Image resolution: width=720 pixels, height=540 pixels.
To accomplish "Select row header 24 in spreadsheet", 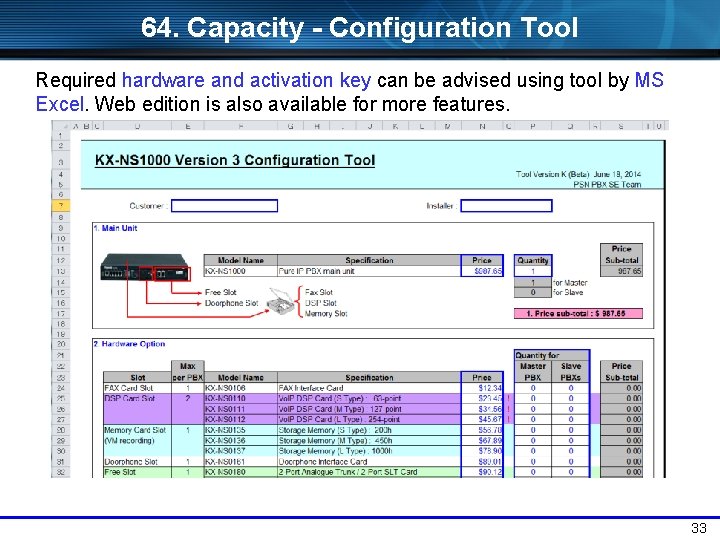I will [x=61, y=388].
